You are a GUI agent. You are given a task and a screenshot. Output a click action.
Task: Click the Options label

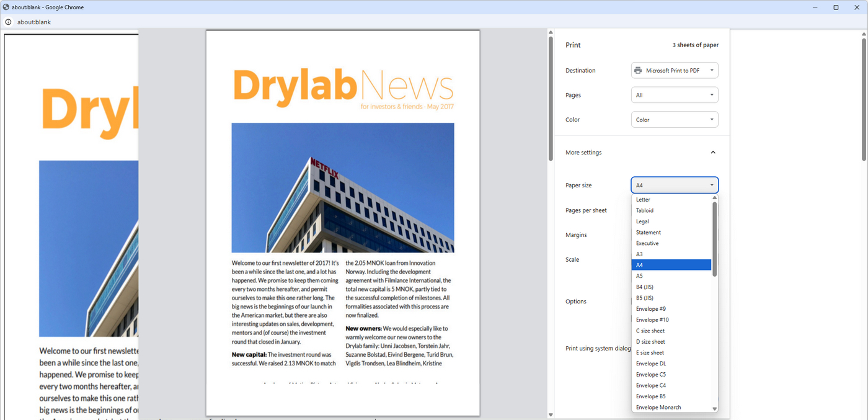tap(576, 302)
